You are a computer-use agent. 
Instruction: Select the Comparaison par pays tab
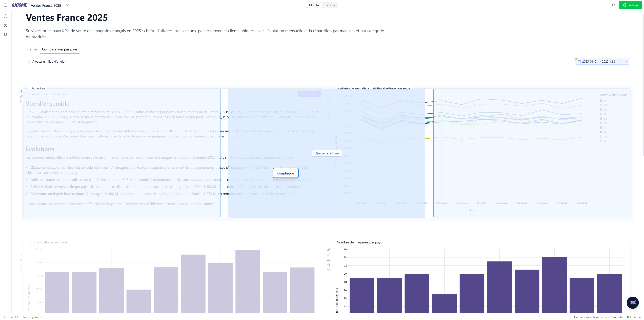pyautogui.click(x=60, y=49)
